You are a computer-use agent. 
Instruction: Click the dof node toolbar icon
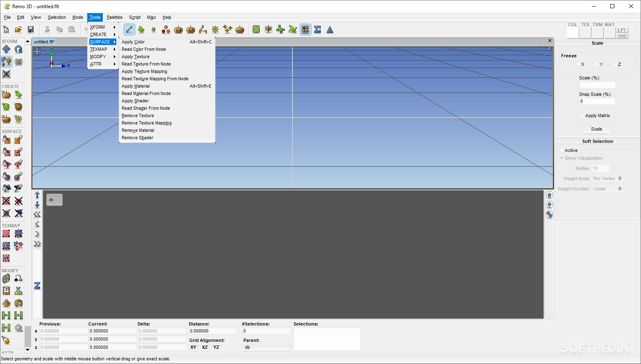[190, 29]
